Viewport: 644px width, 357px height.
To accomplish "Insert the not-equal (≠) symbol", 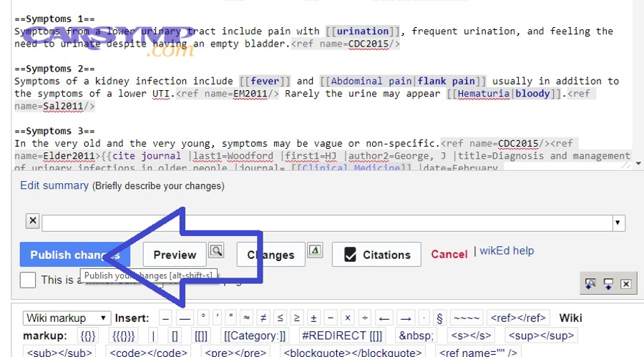I will 263,318.
